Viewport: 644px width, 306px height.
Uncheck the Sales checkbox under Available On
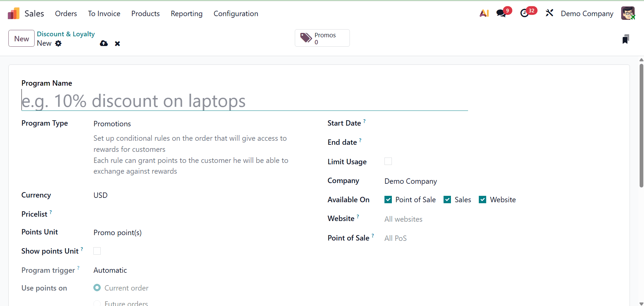coord(447,200)
